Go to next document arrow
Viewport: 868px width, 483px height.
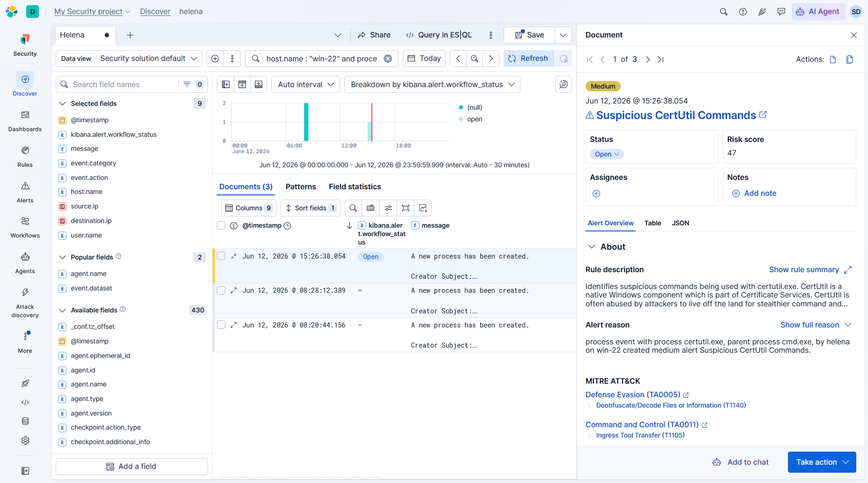[647, 59]
